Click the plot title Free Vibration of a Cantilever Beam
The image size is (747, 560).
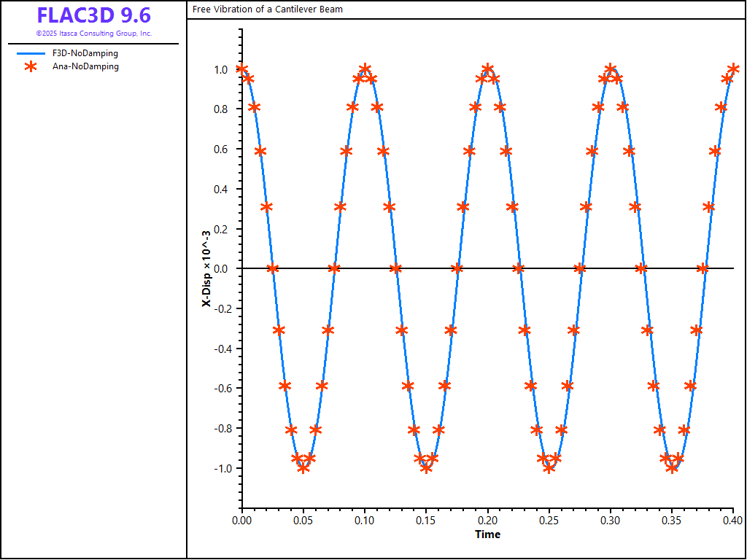click(x=267, y=9)
